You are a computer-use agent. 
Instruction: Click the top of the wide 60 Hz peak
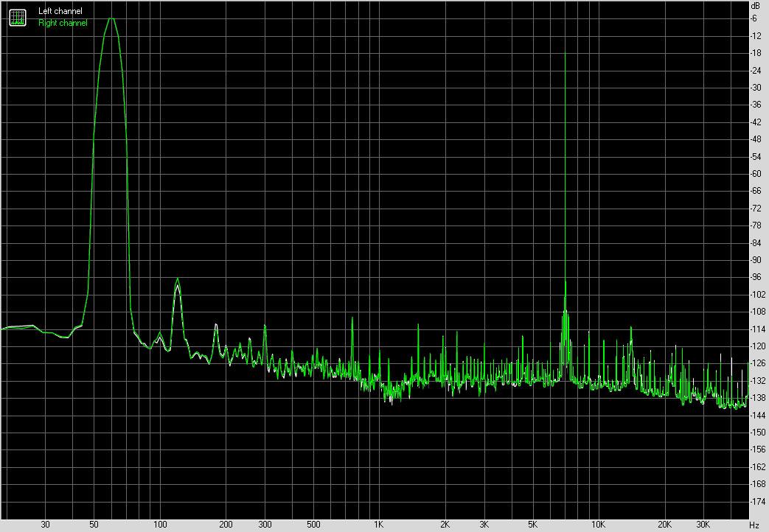[111, 18]
